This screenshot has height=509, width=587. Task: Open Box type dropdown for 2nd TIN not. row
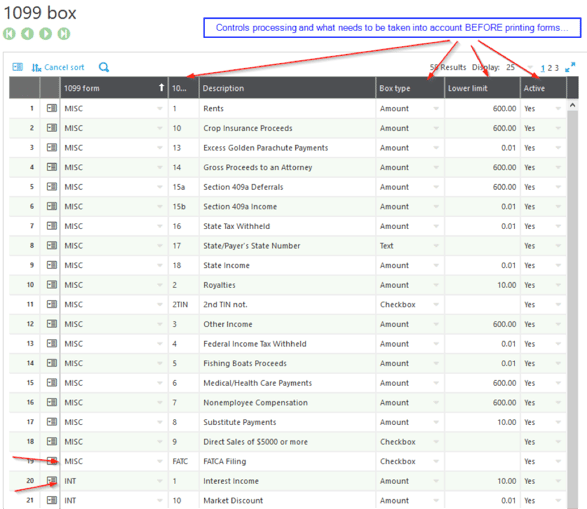tap(436, 304)
